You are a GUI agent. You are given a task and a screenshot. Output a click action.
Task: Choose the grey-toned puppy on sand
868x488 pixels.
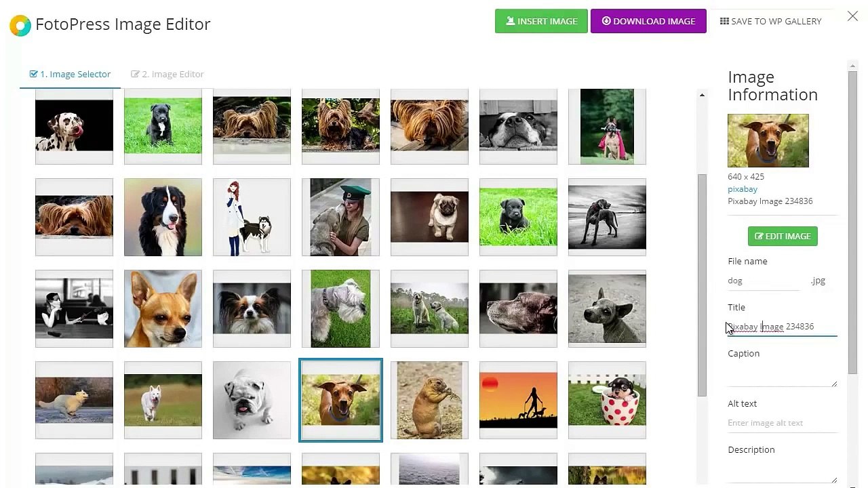click(607, 308)
